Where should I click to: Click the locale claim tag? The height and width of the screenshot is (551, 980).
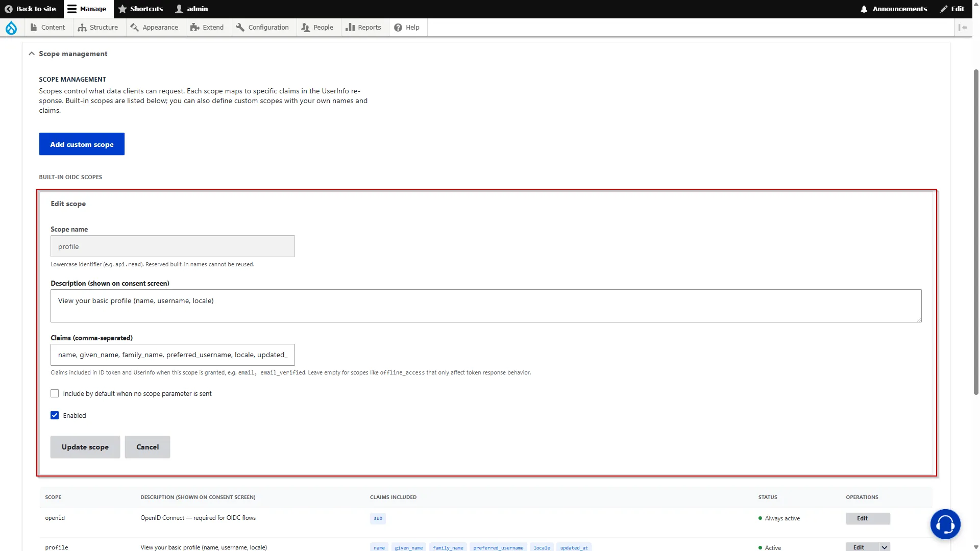542,547
